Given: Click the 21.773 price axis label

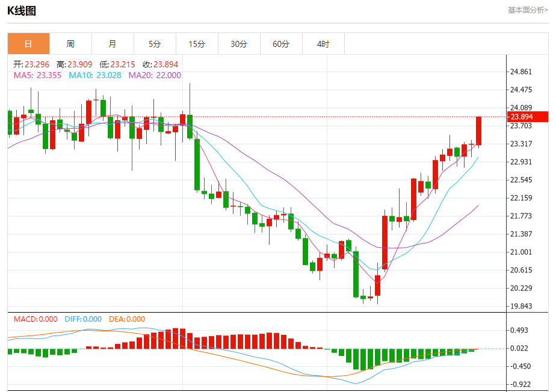Looking at the screenshot, I should pyautogui.click(x=521, y=216).
